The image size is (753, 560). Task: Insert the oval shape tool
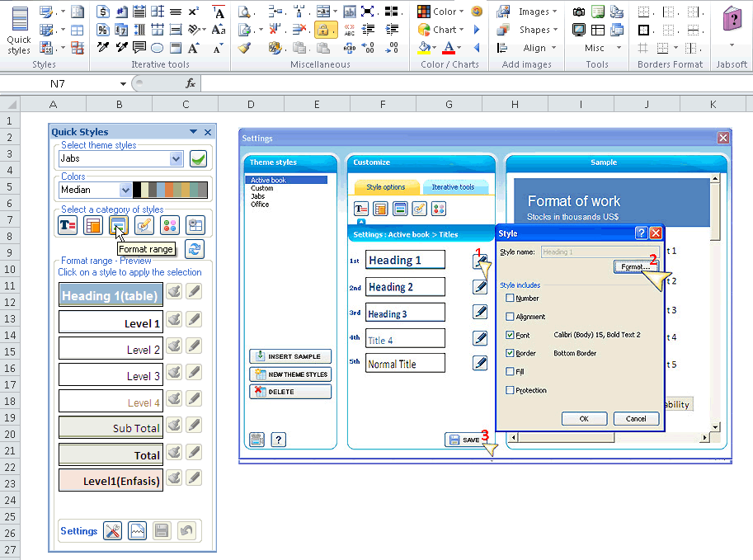pos(157,48)
